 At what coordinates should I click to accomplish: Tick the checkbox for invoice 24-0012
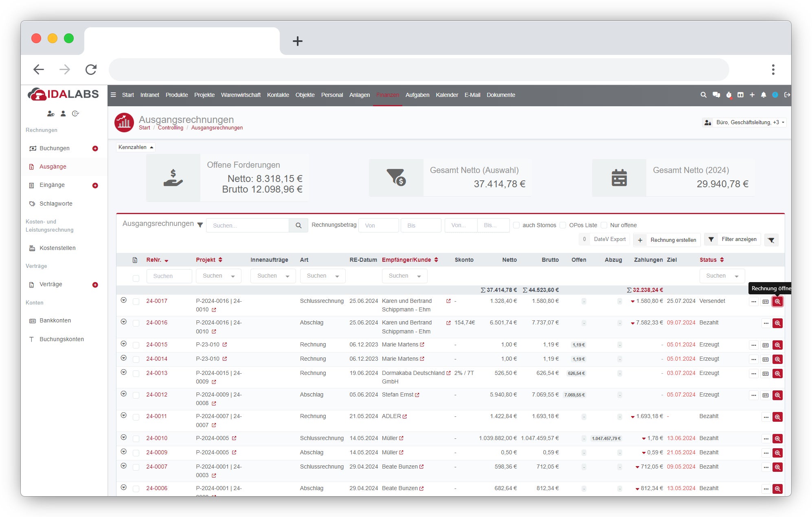tap(136, 395)
